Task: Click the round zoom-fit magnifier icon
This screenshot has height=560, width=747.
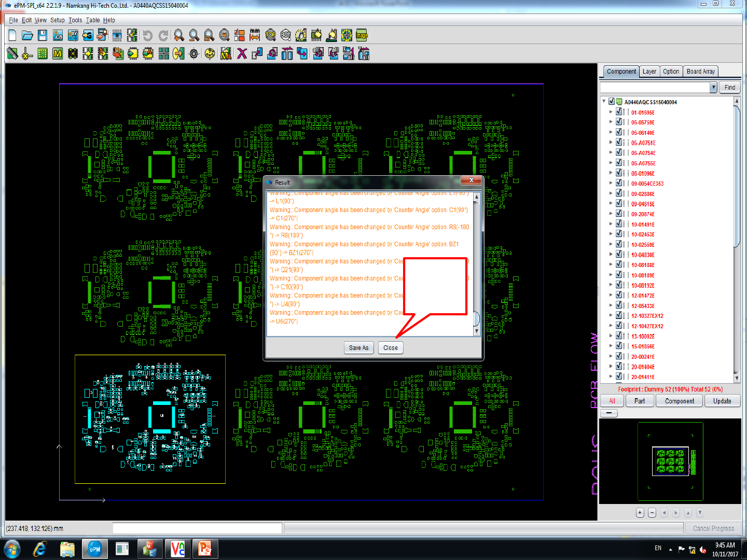Action: [224, 35]
